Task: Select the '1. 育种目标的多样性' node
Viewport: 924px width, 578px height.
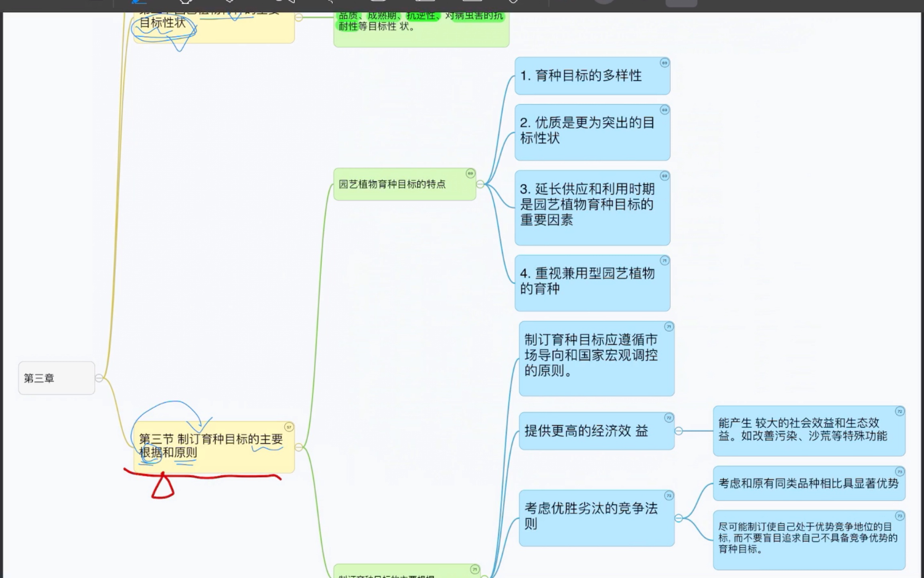Action: tap(592, 76)
